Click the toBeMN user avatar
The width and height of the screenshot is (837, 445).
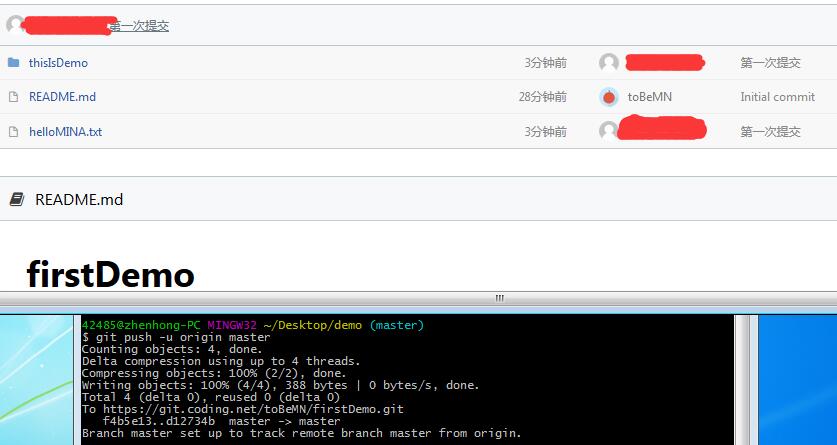coord(609,97)
